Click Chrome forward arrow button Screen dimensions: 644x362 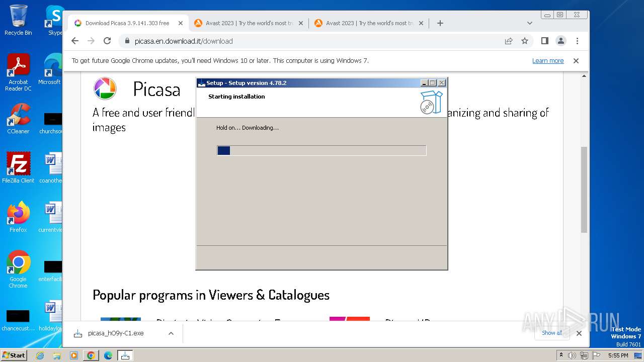[x=91, y=41]
